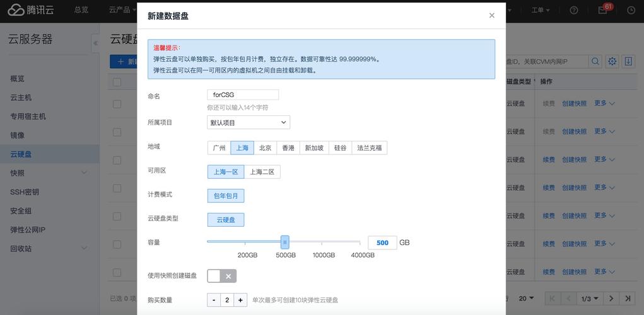
Task: Click the clock icon in top bar
Action: 631,10
